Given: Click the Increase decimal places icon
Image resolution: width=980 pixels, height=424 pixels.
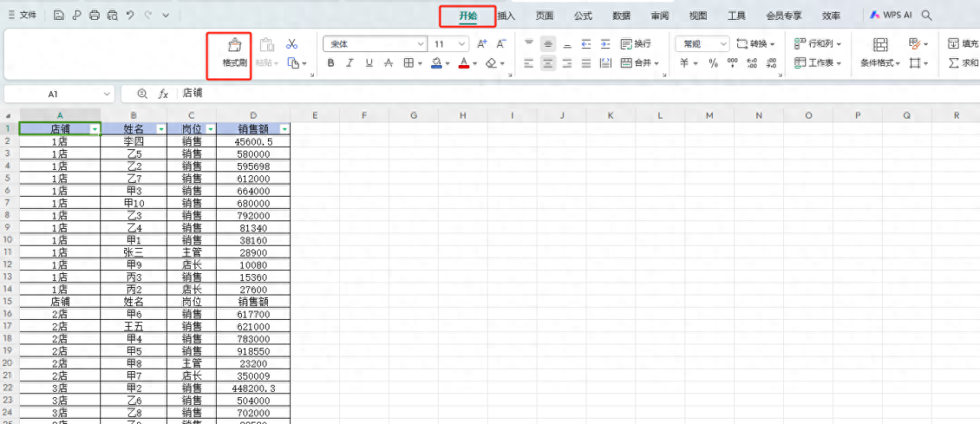Looking at the screenshot, I should 752,64.
